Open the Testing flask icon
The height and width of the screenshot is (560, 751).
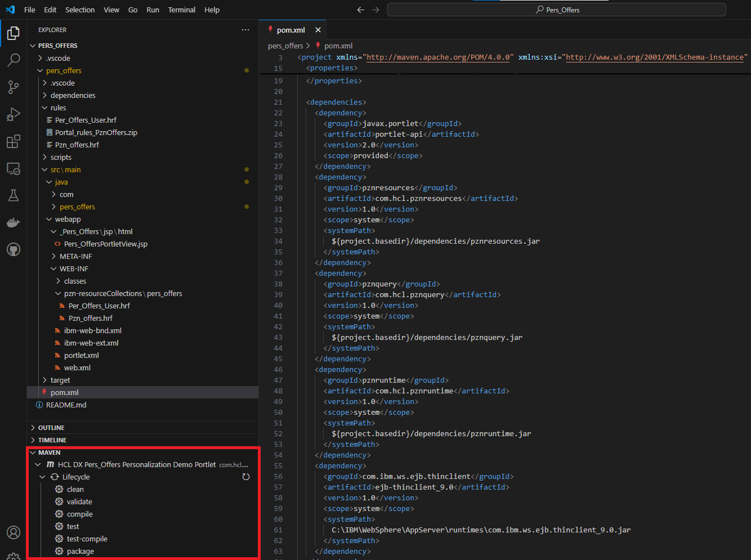(x=14, y=195)
